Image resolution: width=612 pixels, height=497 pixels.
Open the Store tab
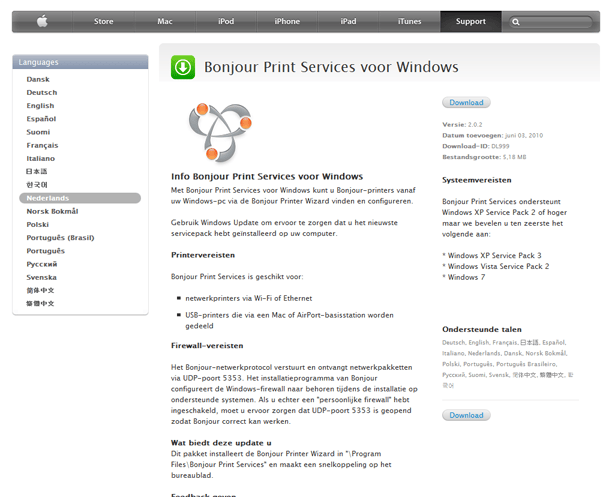click(x=104, y=21)
